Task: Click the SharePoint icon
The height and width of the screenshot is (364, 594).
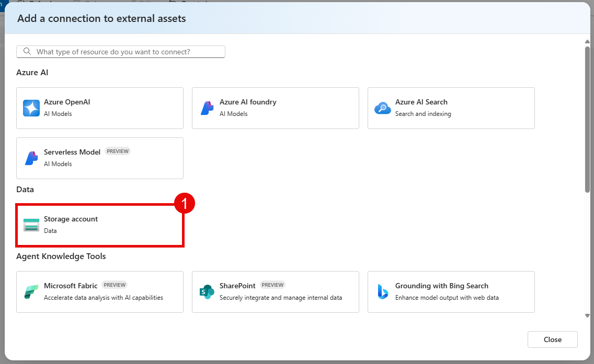Action: click(207, 291)
